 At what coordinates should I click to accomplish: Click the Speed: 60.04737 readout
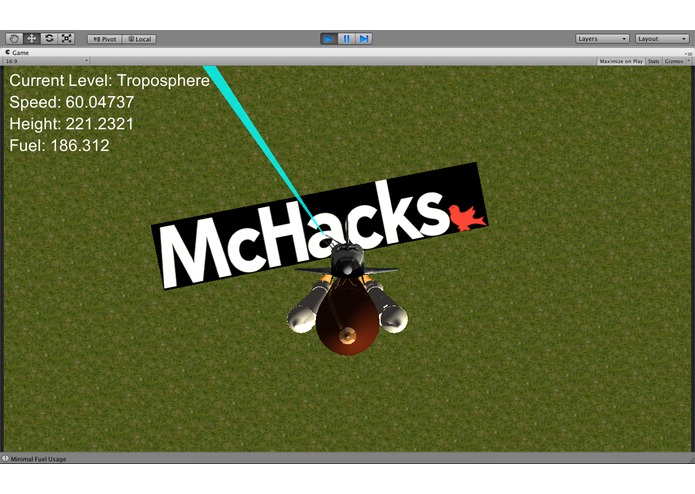(71, 102)
